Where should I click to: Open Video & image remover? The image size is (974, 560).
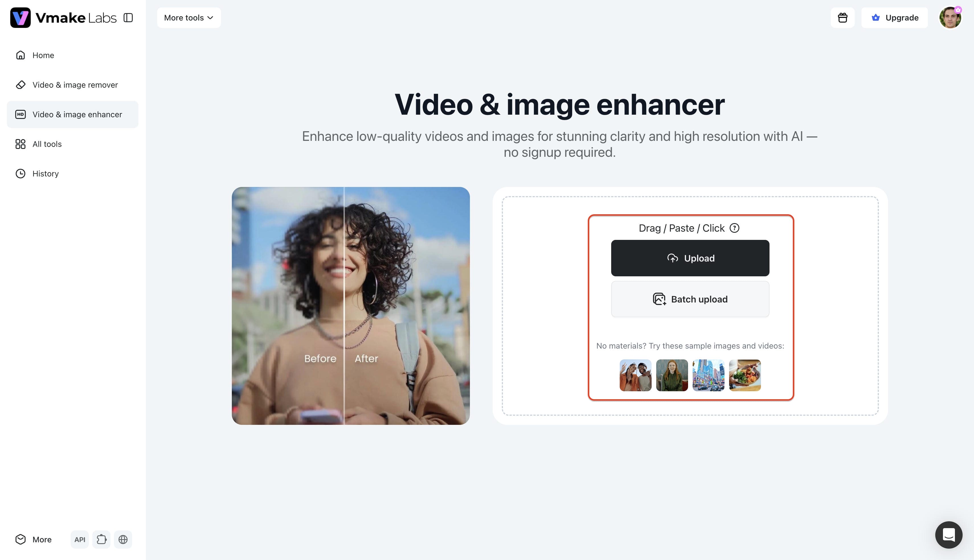point(72,85)
